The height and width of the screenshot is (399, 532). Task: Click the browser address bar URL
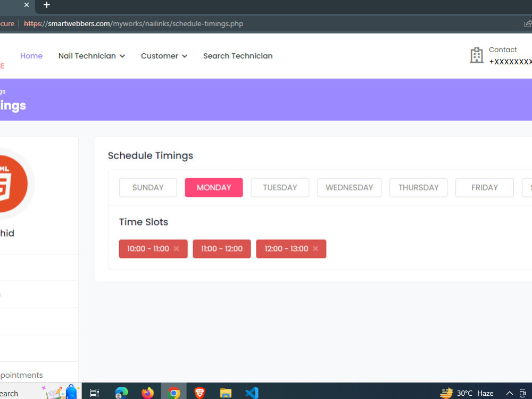[x=134, y=24]
